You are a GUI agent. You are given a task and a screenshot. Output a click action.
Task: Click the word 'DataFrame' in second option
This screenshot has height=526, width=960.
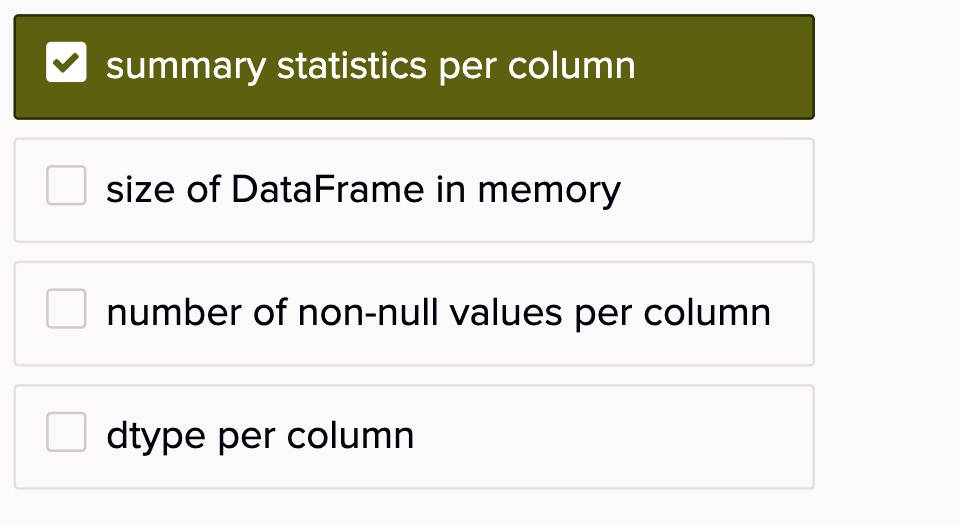click(328, 189)
